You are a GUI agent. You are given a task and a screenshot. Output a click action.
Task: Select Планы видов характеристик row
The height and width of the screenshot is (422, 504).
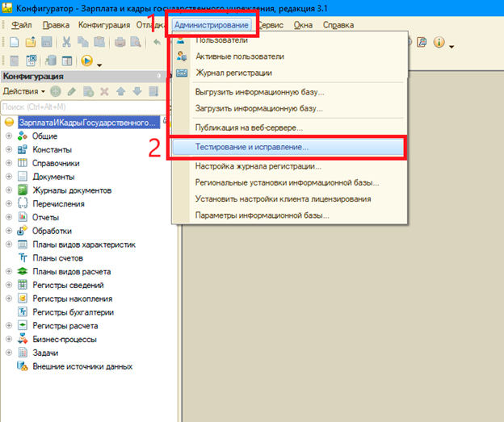click(84, 244)
